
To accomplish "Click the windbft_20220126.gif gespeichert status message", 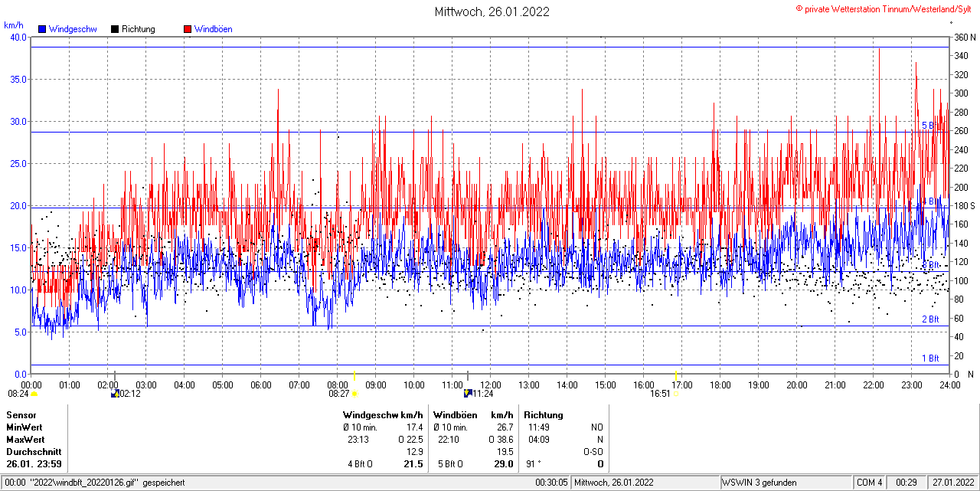I will tap(96, 483).
